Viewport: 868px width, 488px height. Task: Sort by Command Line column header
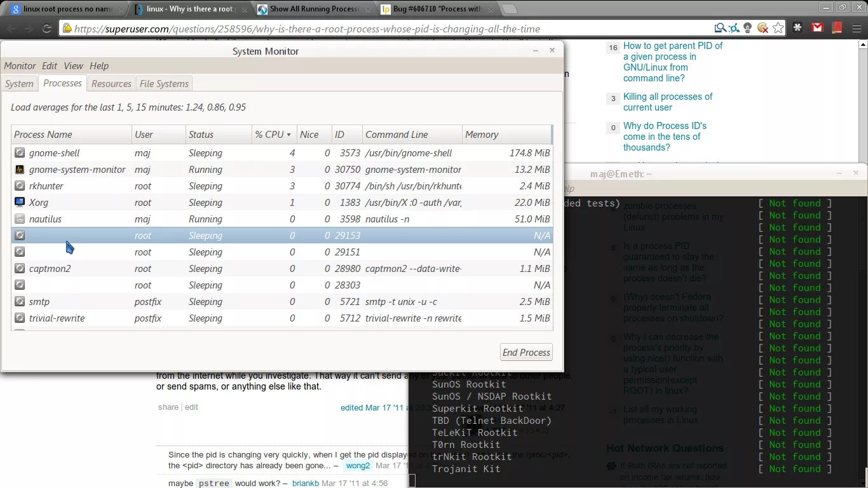[x=412, y=134]
